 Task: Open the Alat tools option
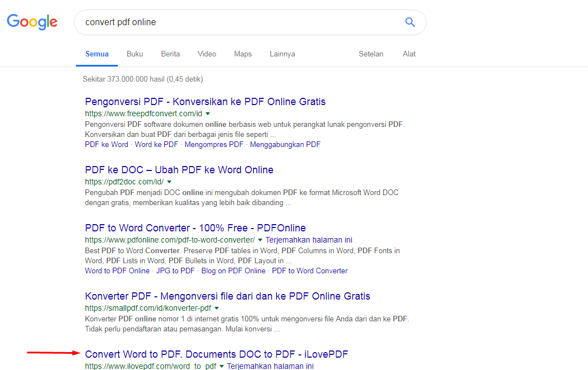point(409,54)
